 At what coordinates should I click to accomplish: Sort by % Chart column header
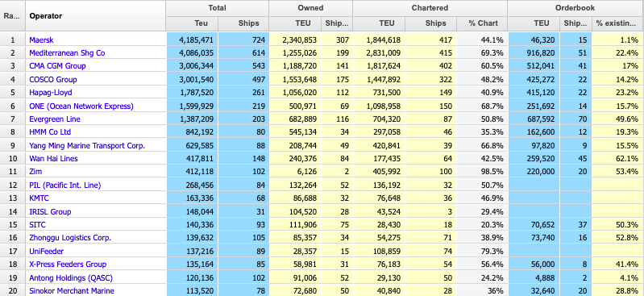point(482,23)
